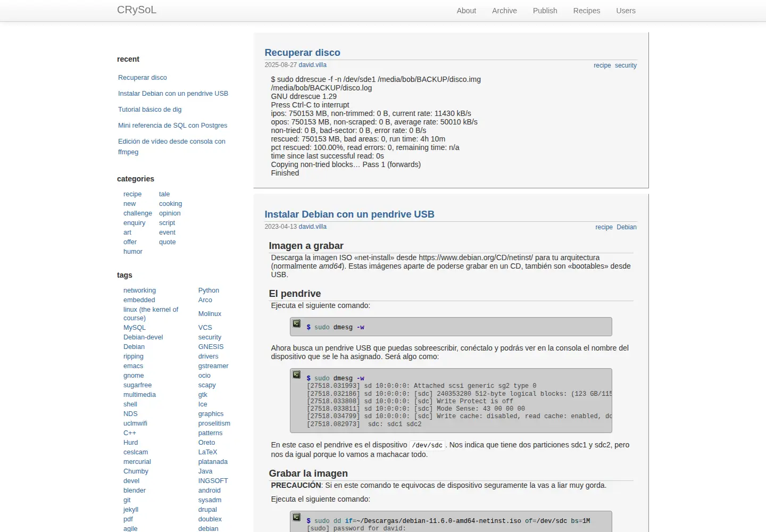Open the 'Recuperar disco' post title heading
766x532 pixels.
click(x=302, y=53)
